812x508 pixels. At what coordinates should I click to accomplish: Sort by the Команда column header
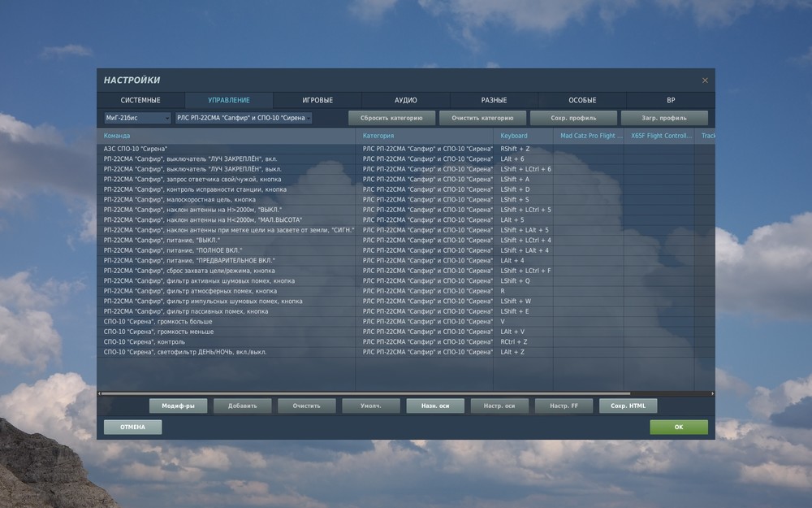click(226, 136)
